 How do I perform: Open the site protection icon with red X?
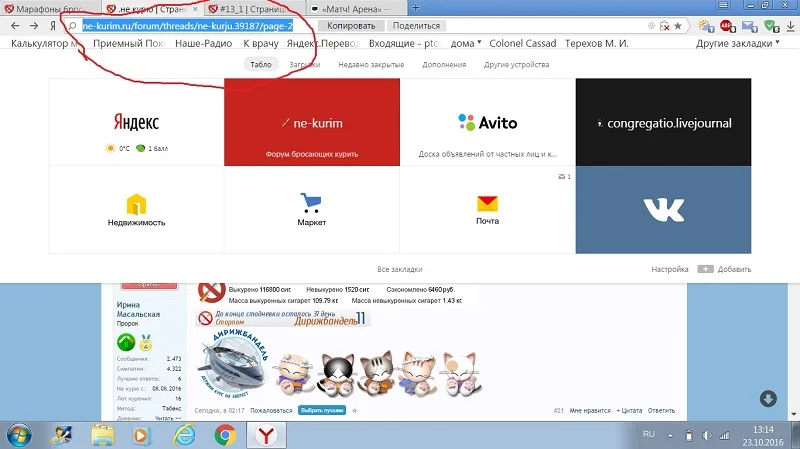(x=664, y=26)
